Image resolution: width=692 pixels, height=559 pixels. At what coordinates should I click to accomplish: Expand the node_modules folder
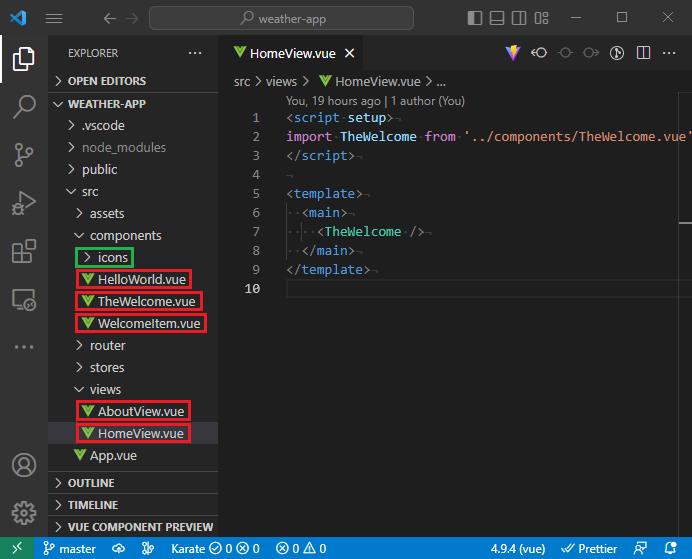coord(133,148)
